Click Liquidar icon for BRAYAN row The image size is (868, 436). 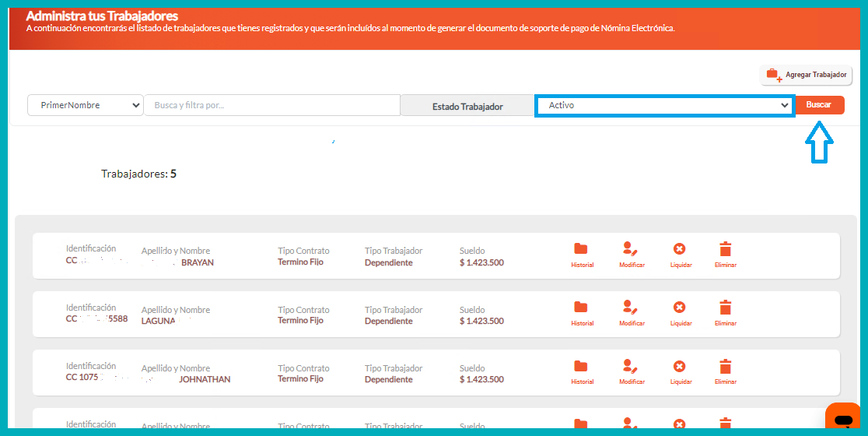tap(680, 249)
